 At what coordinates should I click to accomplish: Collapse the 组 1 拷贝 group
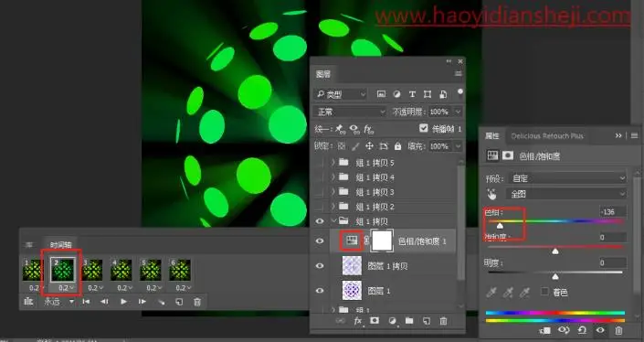(x=333, y=221)
